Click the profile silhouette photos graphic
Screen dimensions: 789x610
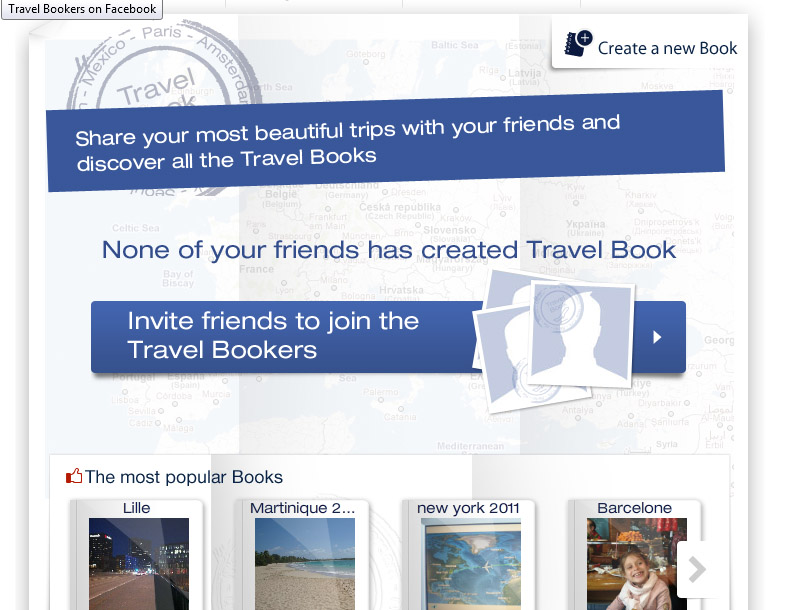(554, 341)
